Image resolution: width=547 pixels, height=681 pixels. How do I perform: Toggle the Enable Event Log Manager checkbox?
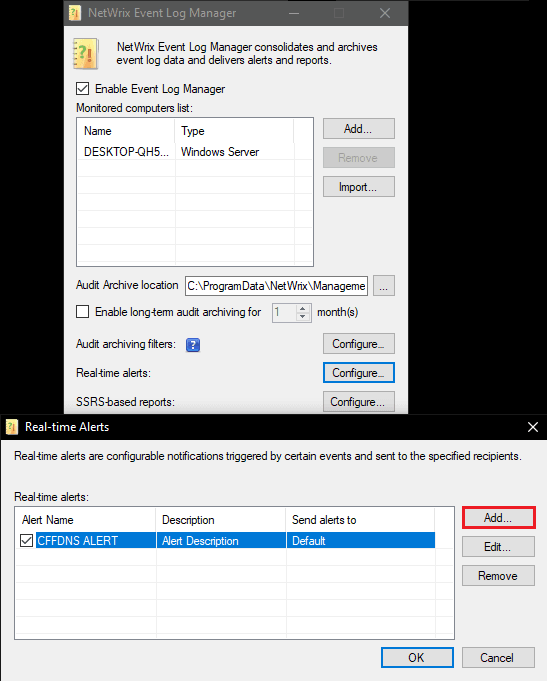coord(83,89)
